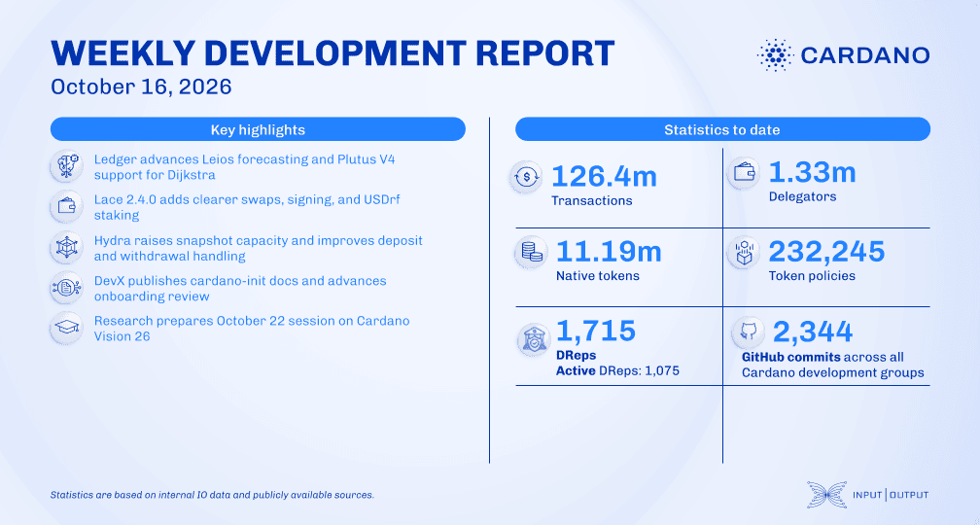Click the Transactions dollar-cycle icon
980x525 pixels.
click(526, 178)
